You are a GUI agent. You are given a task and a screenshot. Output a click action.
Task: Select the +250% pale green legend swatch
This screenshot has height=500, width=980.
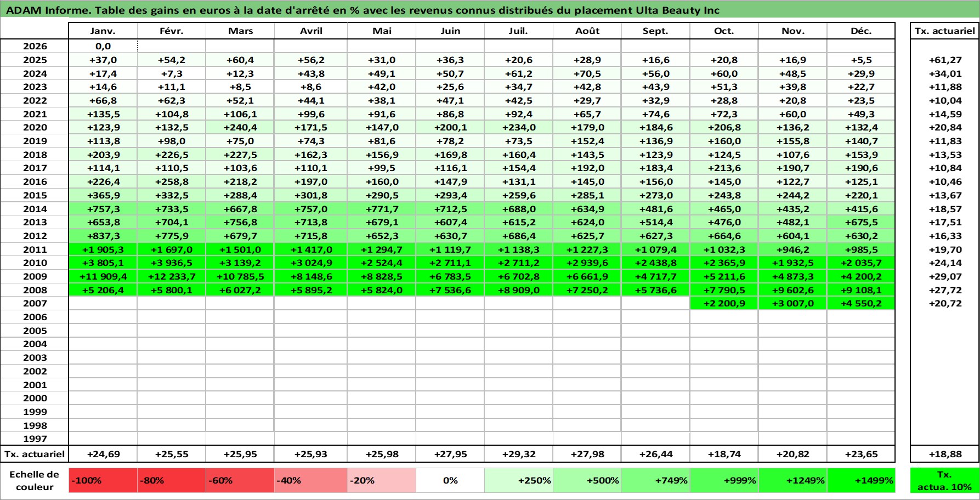(519, 480)
